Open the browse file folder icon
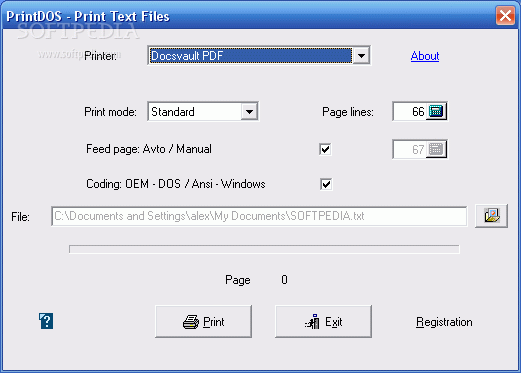This screenshot has width=521, height=373. (x=491, y=216)
